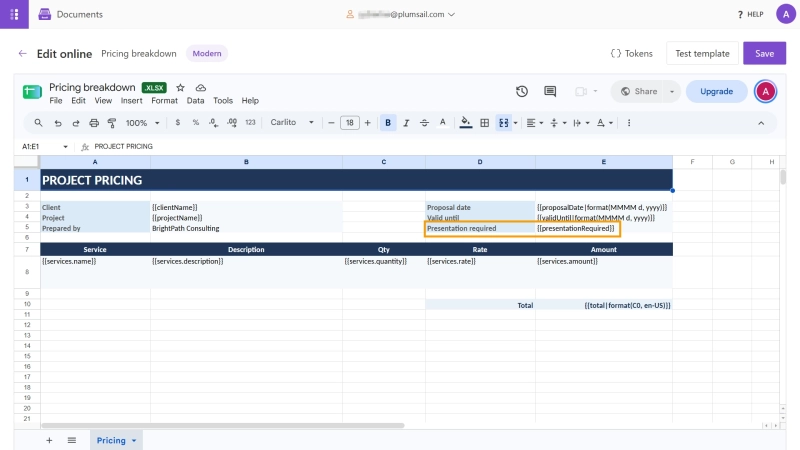Format as percent
Image resolution: width=800 pixels, height=450 pixels.
click(195, 122)
